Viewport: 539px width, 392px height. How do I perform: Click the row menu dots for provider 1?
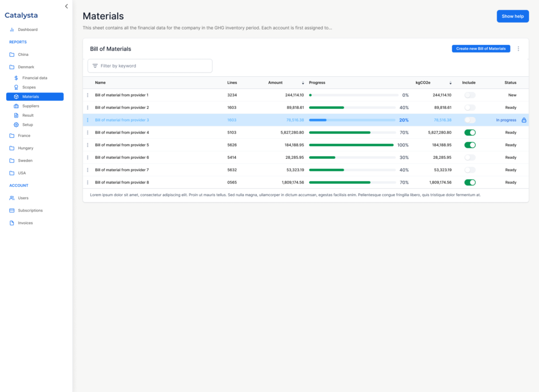88,95
